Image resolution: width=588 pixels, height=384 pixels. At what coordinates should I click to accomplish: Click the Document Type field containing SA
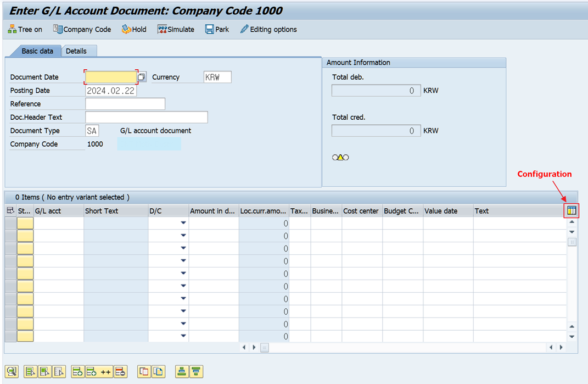pyautogui.click(x=92, y=131)
